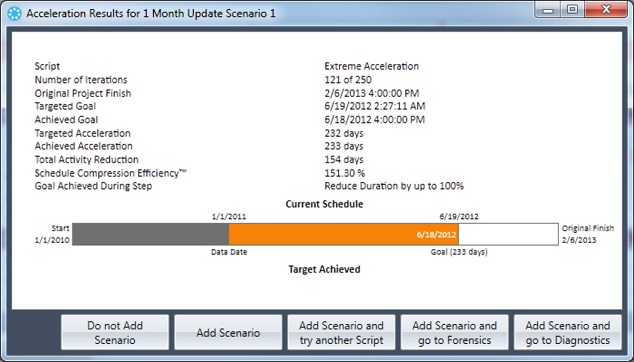The image size is (634, 362).
Task: Select Add Scenario and go to Diagnostics
Action: [568, 332]
